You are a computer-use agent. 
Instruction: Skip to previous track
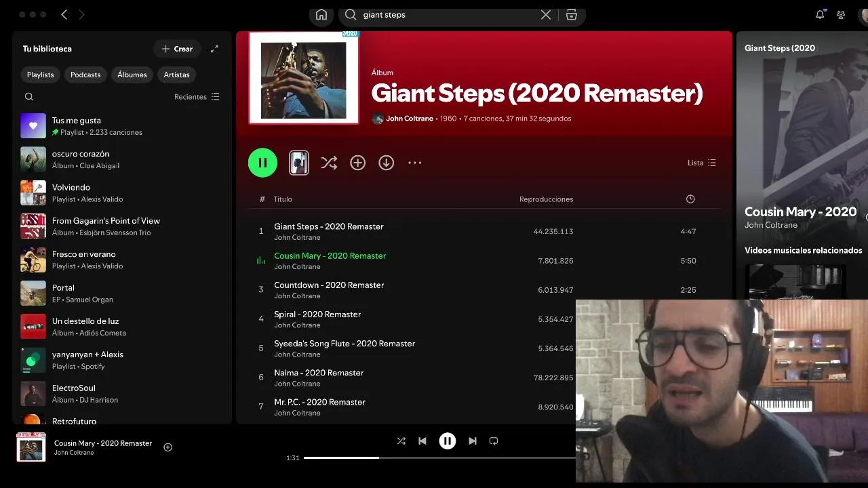[x=422, y=441]
